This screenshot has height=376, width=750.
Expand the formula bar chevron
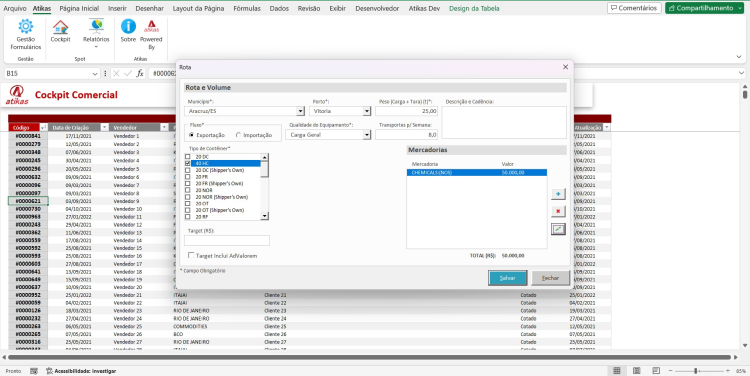pos(741,73)
